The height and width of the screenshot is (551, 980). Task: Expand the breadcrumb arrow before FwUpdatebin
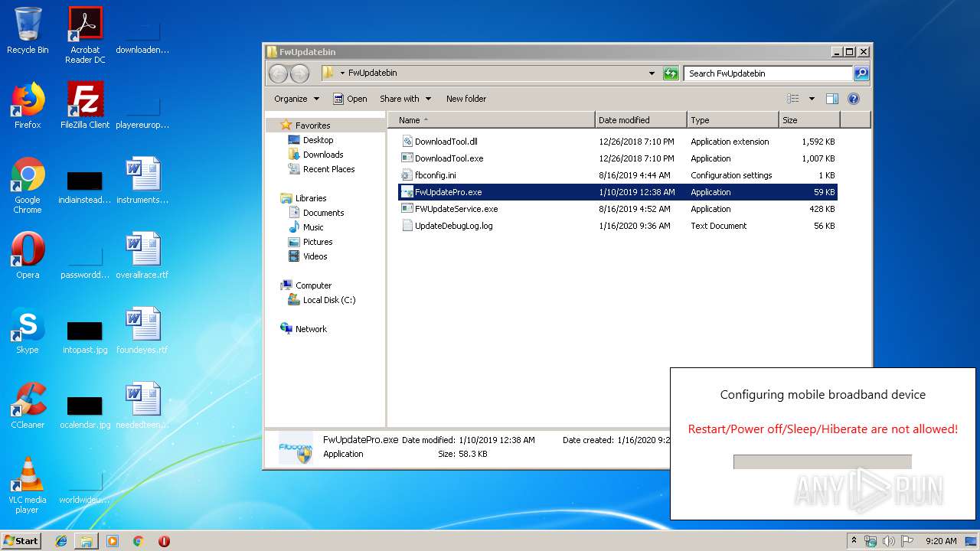(342, 73)
